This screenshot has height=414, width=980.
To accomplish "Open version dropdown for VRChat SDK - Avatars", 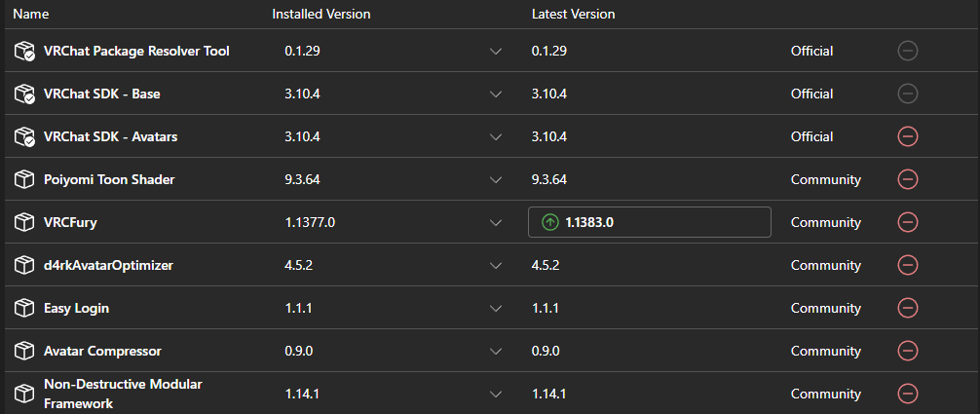I will pyautogui.click(x=496, y=137).
